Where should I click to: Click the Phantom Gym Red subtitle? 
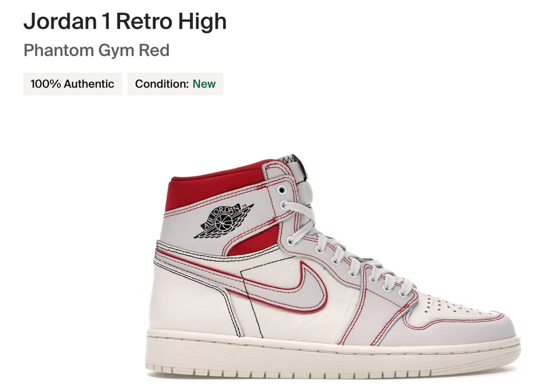[97, 51]
